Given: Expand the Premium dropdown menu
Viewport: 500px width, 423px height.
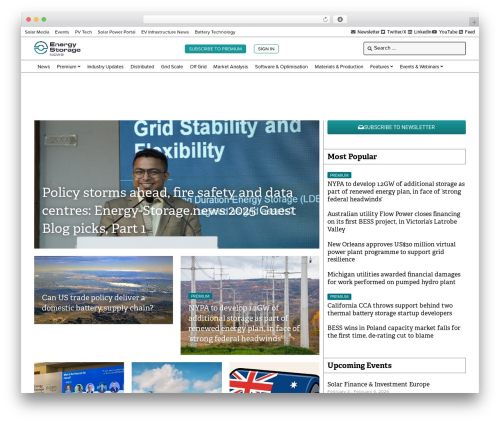Looking at the screenshot, I should (x=68, y=67).
